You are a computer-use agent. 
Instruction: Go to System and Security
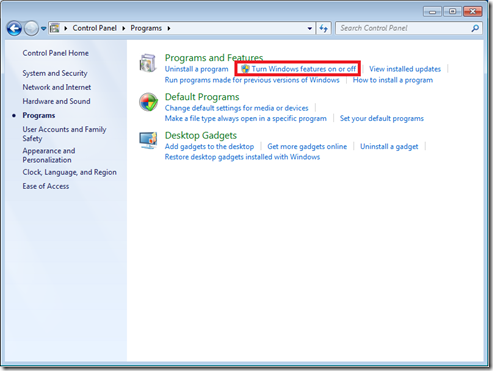55,73
